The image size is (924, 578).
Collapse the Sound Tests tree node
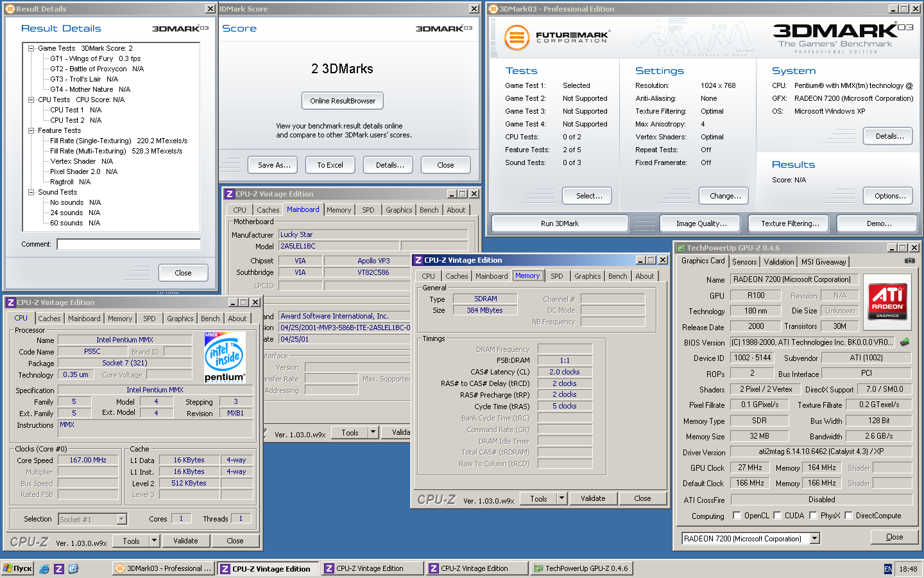pos(31,192)
